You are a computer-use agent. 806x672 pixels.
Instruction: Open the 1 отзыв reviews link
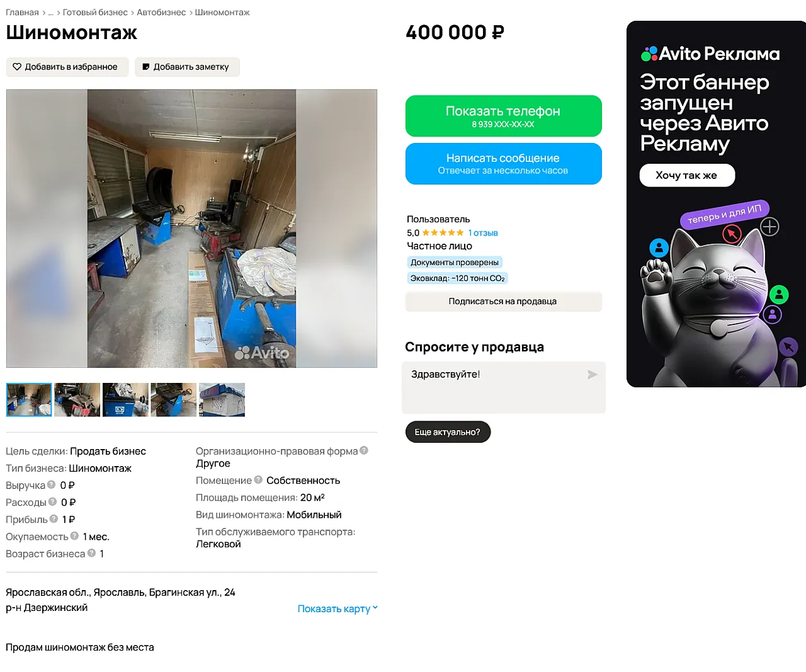point(483,233)
